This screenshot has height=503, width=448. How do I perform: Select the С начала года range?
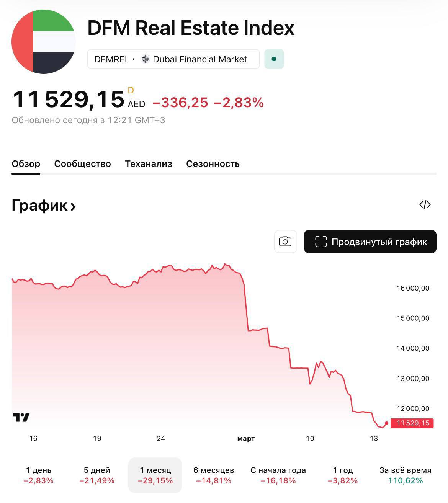[278, 475]
